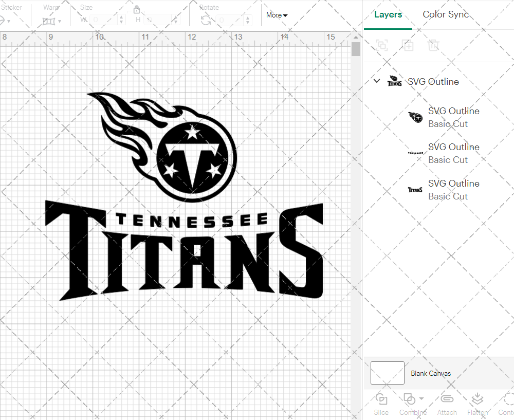Click the Combine icon
This screenshot has height=420, width=514.
click(x=410, y=399)
